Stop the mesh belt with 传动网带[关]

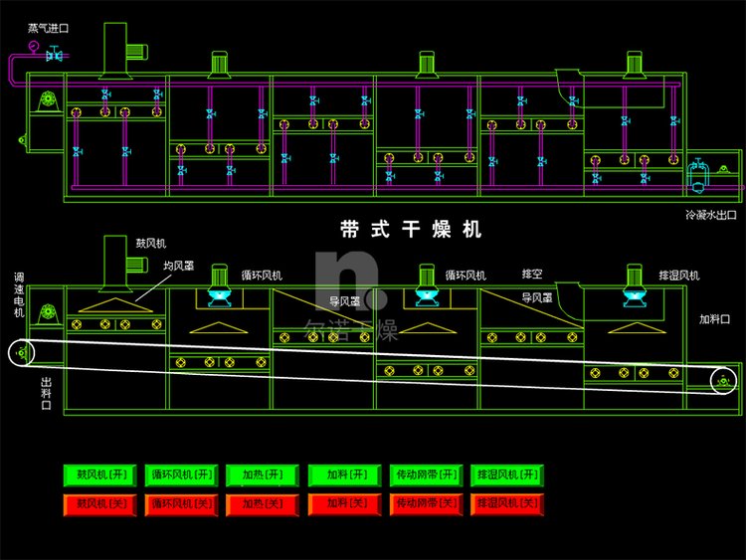(426, 504)
